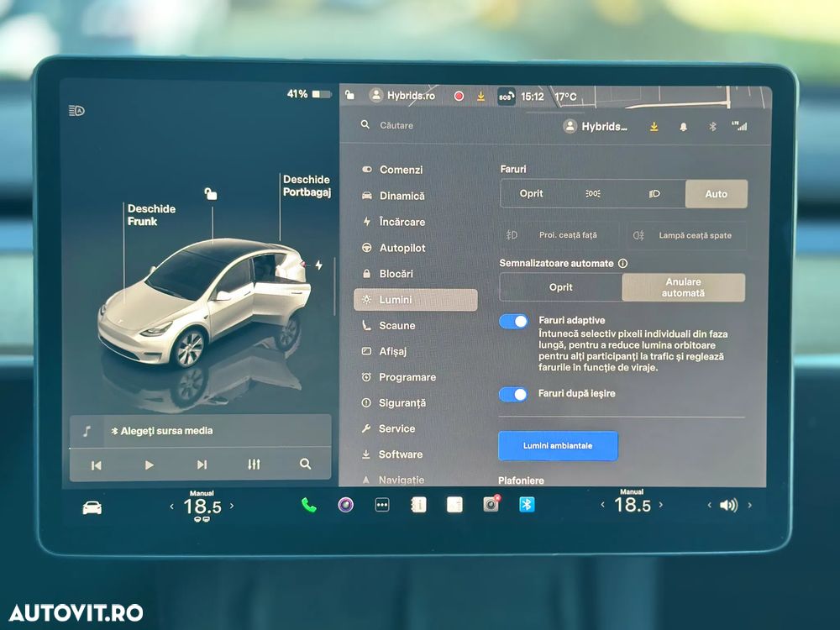The height and width of the screenshot is (630, 840).
Task: Lower volume with left arrow
Action: coord(709,505)
